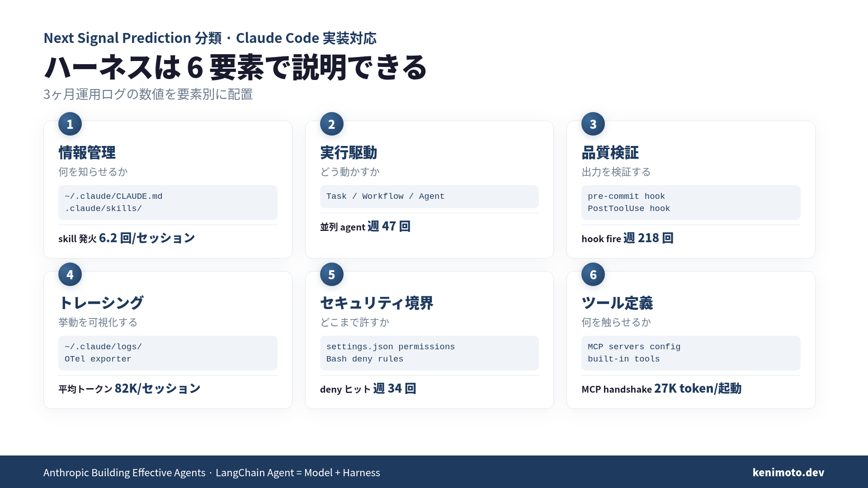
Task: Click the Task / Workflow / Agent code box
Action: (429, 197)
